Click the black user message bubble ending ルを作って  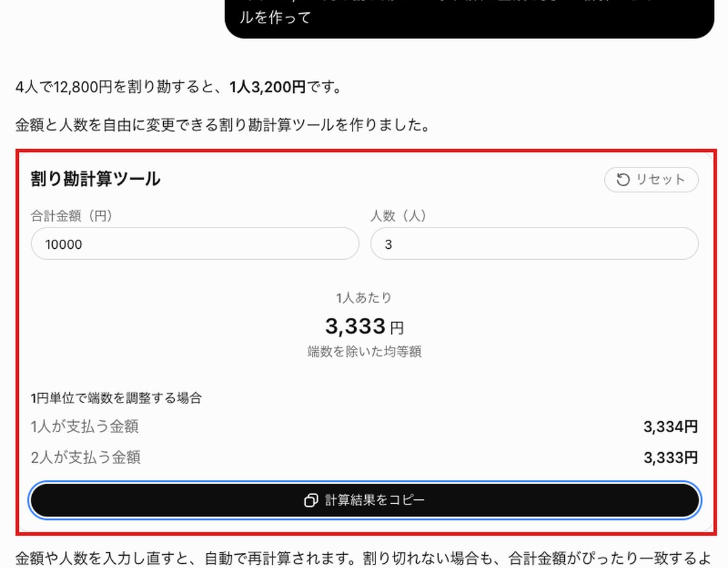(x=470, y=18)
